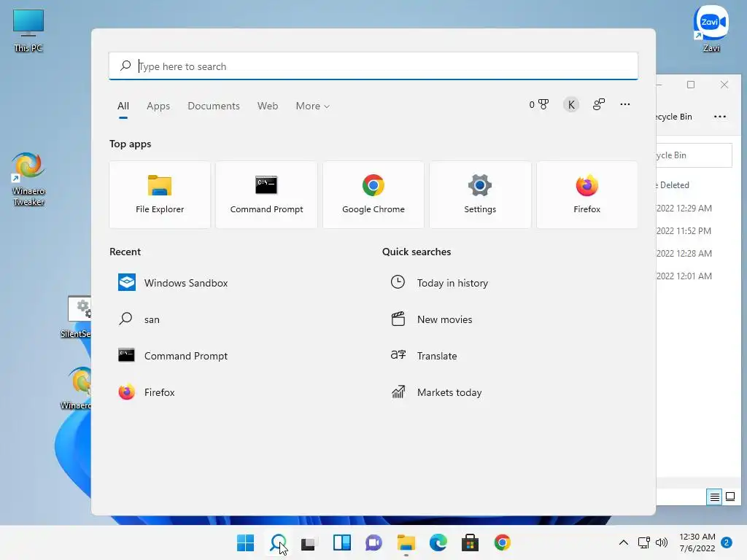Launch Firefox tile in Top apps
Viewport: 747px width, 560px height.
(587, 195)
